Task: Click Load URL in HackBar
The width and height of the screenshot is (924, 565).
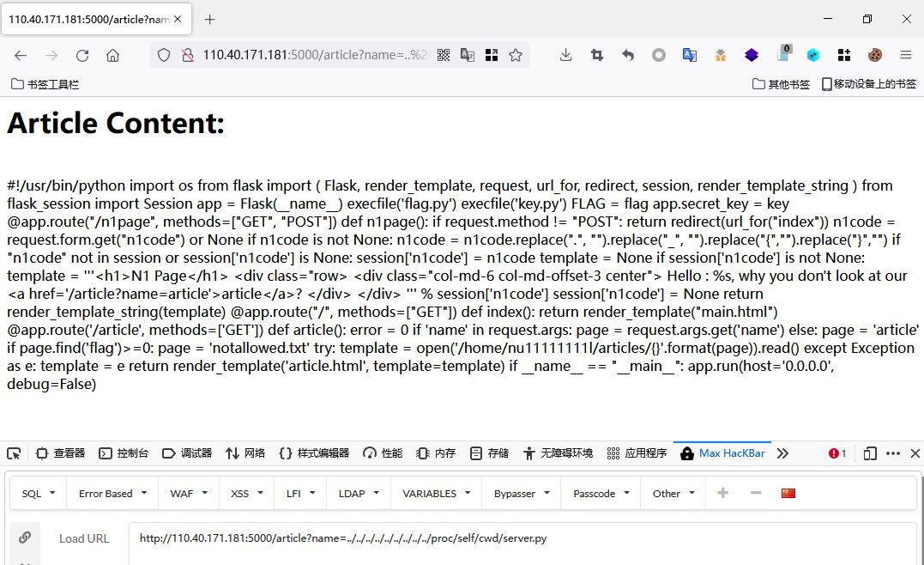Action: 84,538
